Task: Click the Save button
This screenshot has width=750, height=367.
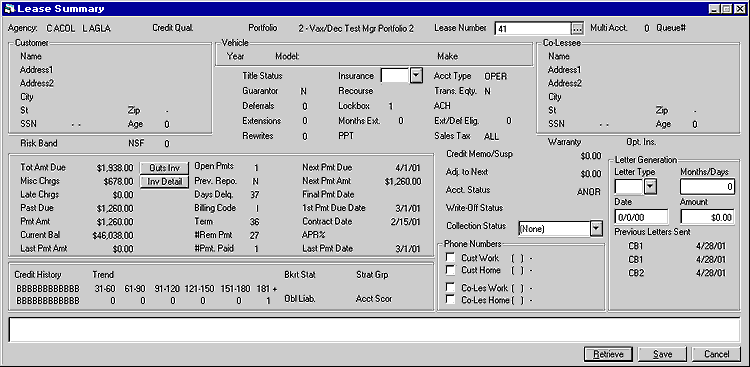Action: (662, 354)
